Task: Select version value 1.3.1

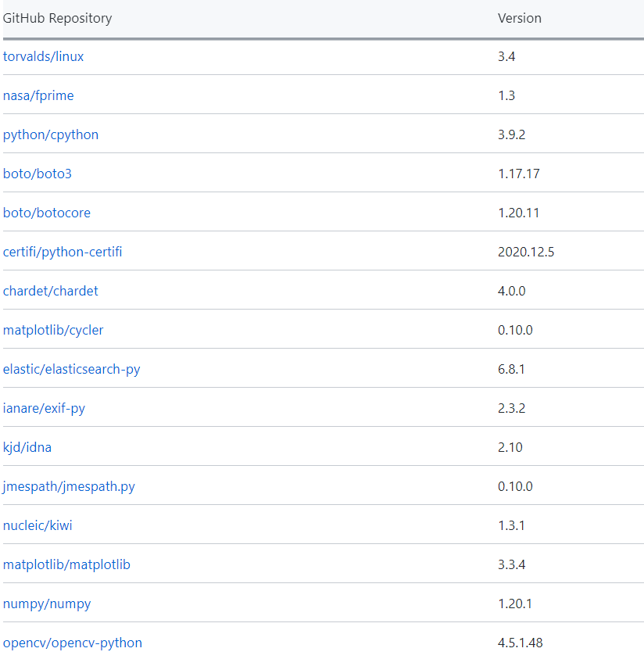Action: (512, 525)
